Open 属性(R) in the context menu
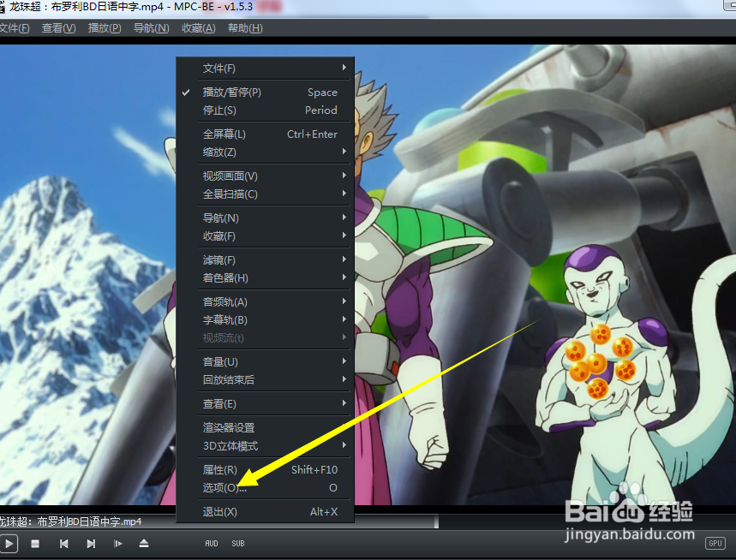The width and height of the screenshot is (736, 560). click(x=266, y=470)
